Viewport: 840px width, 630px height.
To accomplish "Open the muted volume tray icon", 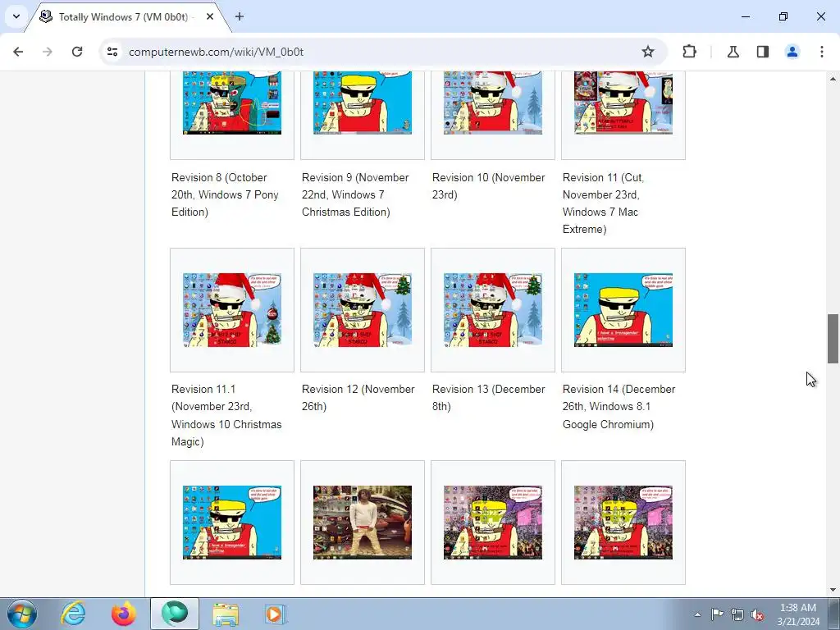I will tap(757, 614).
